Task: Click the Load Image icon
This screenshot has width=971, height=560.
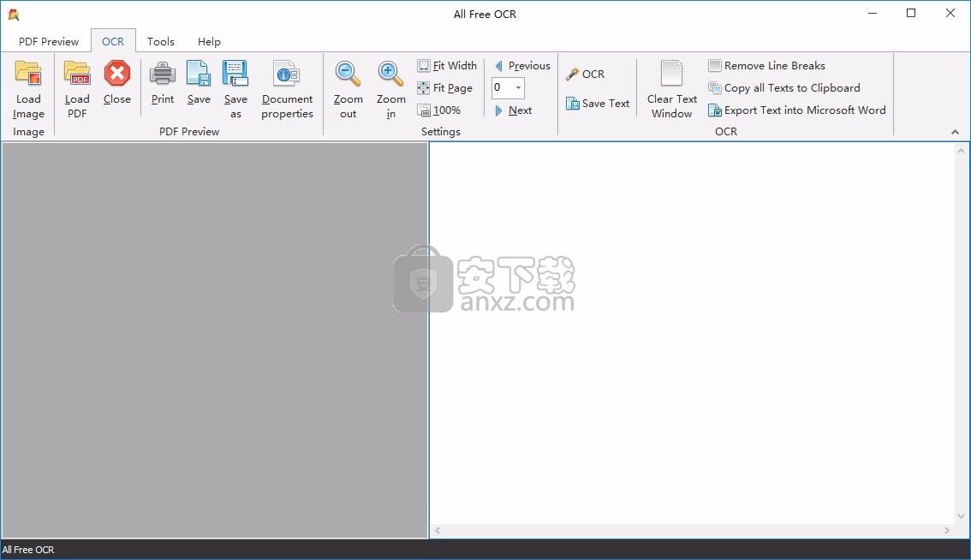Action: click(28, 74)
